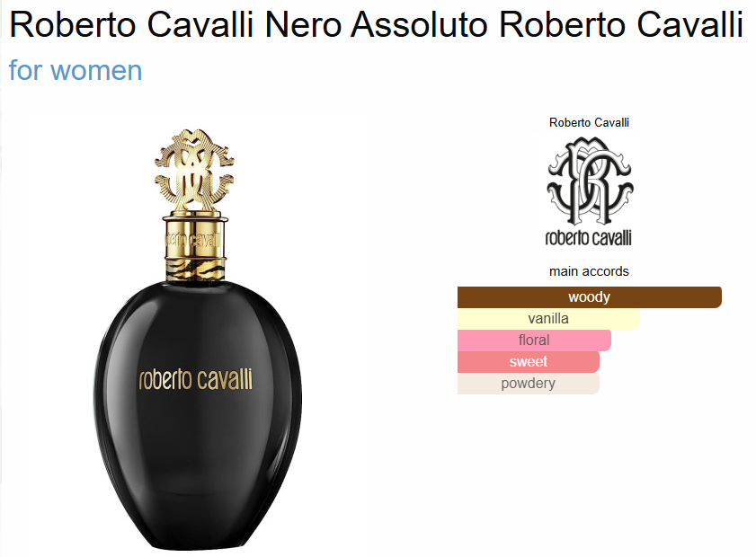The width and height of the screenshot is (756, 557).
Task: Open the 'for women' link
Action: tap(76, 70)
